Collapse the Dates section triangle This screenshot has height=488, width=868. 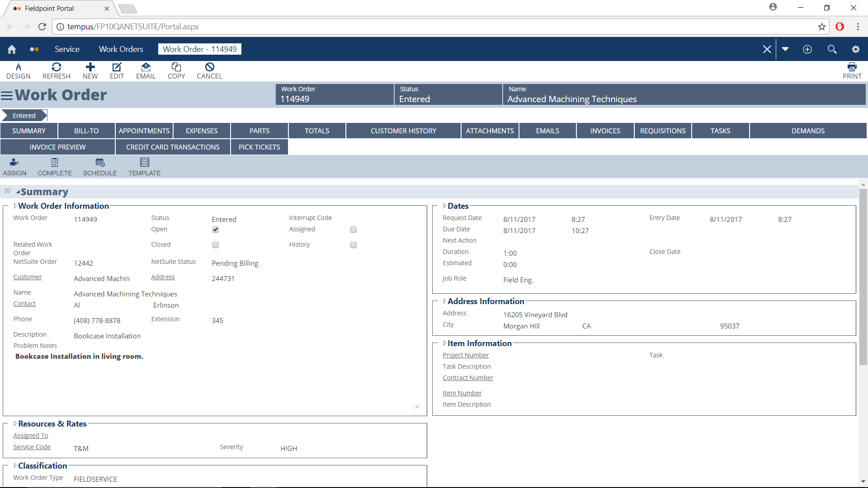tap(444, 206)
